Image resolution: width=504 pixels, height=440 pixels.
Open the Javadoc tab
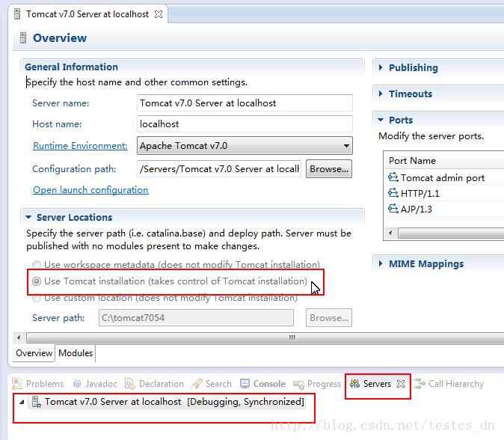[x=95, y=384]
